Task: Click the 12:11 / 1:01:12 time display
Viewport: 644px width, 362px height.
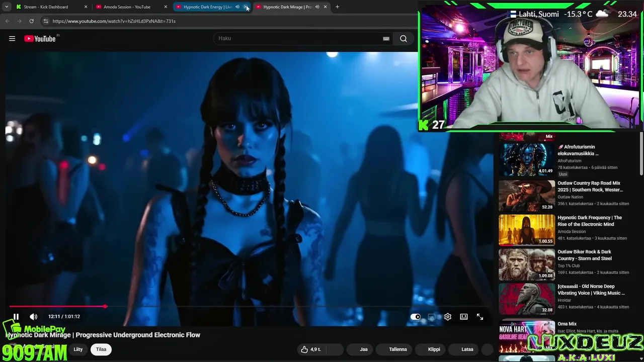Action: coord(64,317)
